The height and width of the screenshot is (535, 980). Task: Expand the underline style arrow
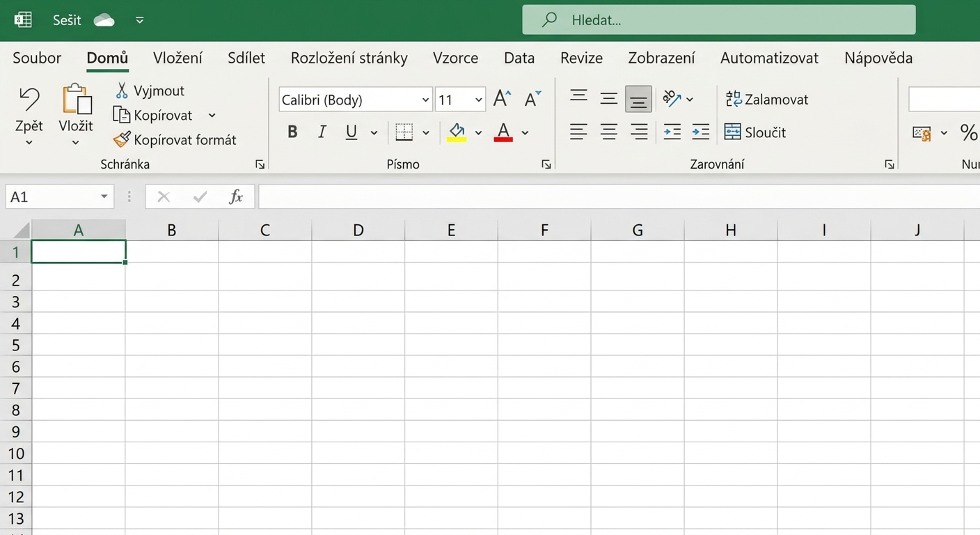(374, 132)
